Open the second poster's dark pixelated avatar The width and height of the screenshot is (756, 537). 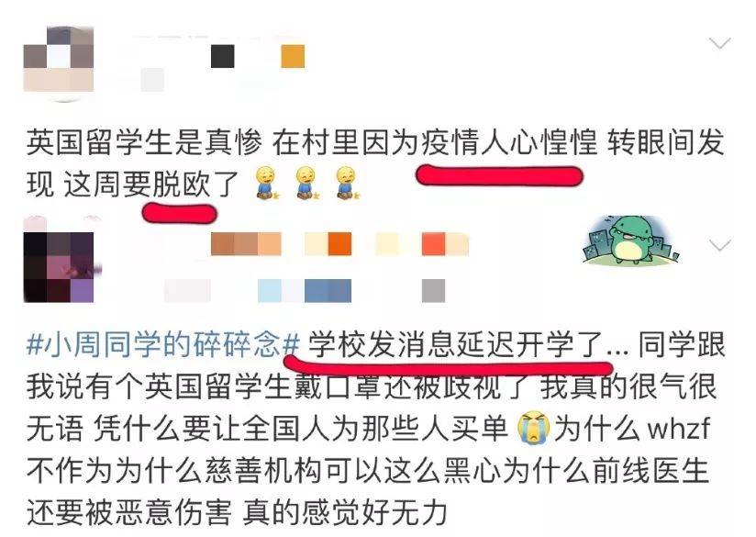tap(59, 267)
